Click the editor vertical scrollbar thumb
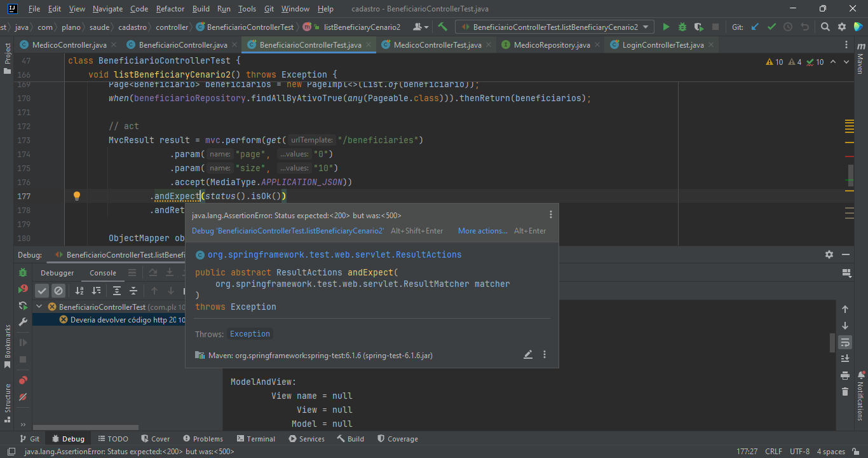 (851, 174)
